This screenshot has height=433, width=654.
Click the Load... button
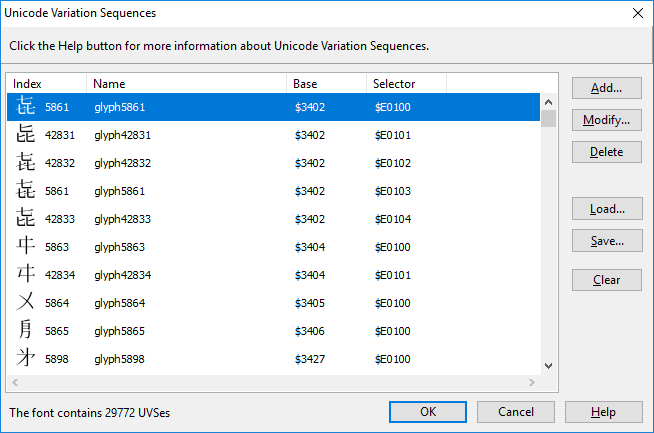pos(607,209)
